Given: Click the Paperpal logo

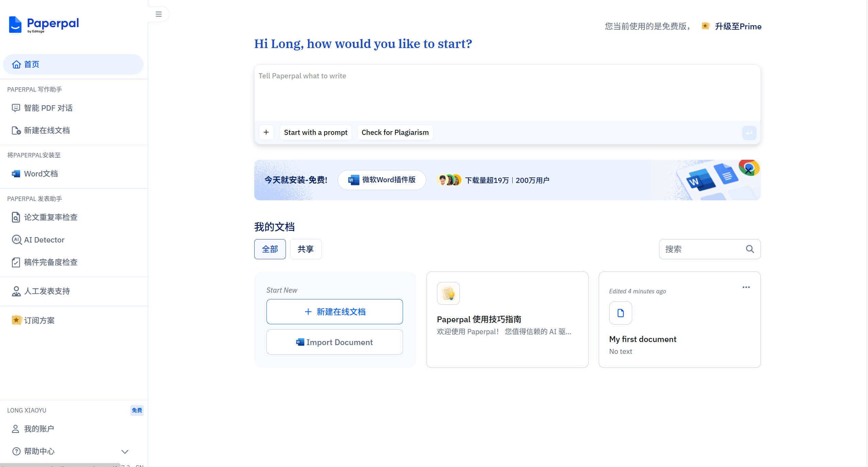Looking at the screenshot, I should click(44, 25).
